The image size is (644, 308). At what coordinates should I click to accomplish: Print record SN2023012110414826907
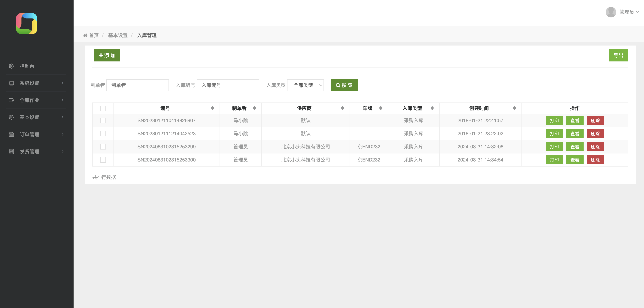click(x=554, y=120)
